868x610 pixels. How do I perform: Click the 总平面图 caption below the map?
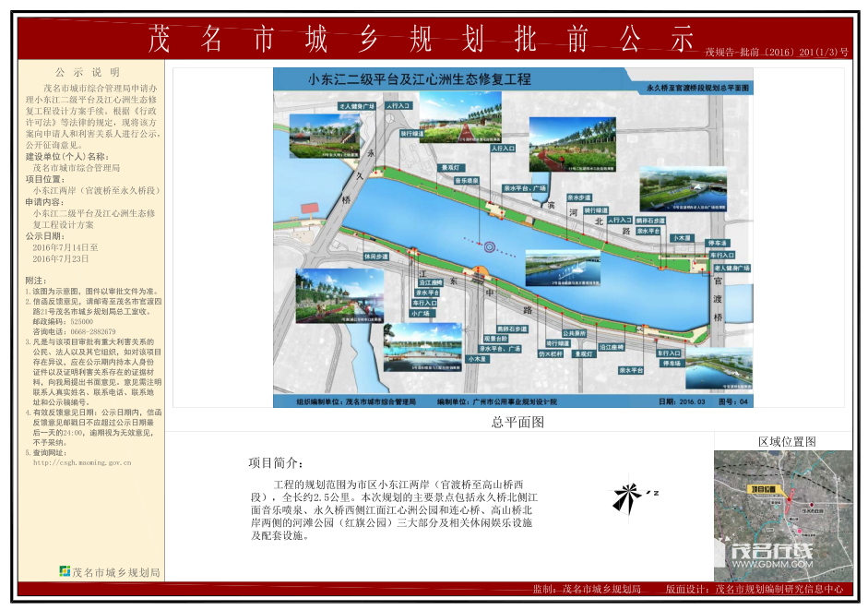tap(518, 422)
